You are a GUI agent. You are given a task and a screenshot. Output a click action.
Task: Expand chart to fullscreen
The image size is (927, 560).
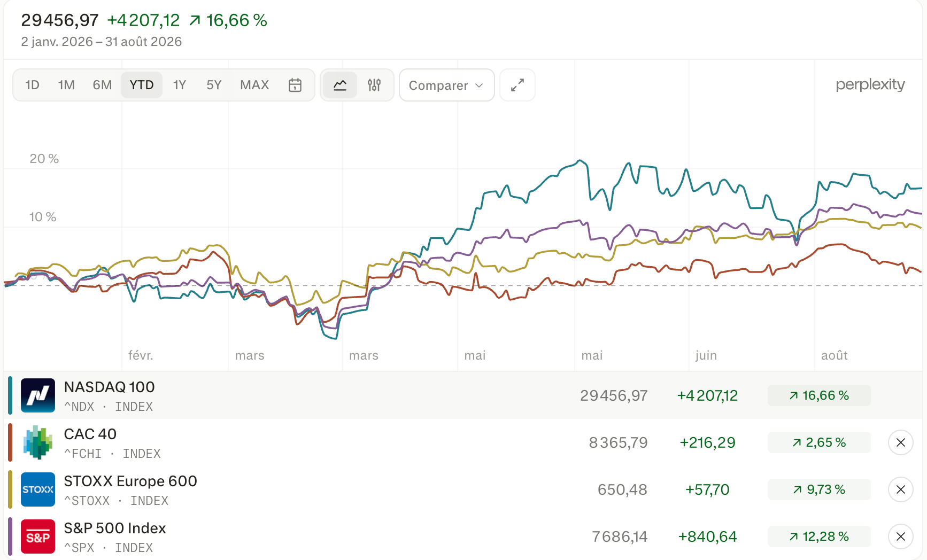tap(517, 85)
